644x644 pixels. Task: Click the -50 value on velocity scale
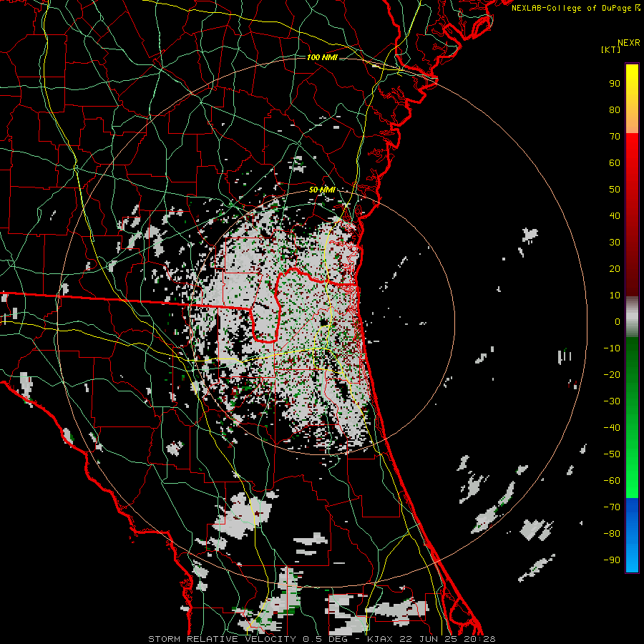[612, 454]
